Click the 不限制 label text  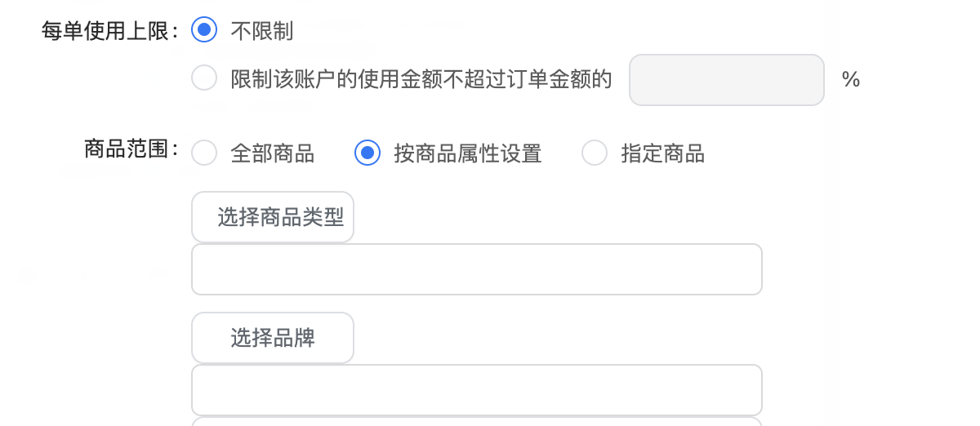point(262,32)
